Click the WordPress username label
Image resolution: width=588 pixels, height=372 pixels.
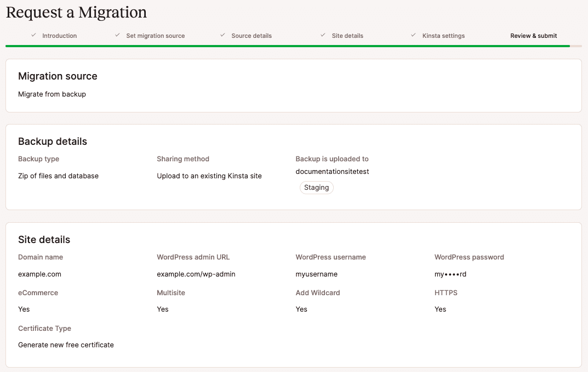coord(331,257)
